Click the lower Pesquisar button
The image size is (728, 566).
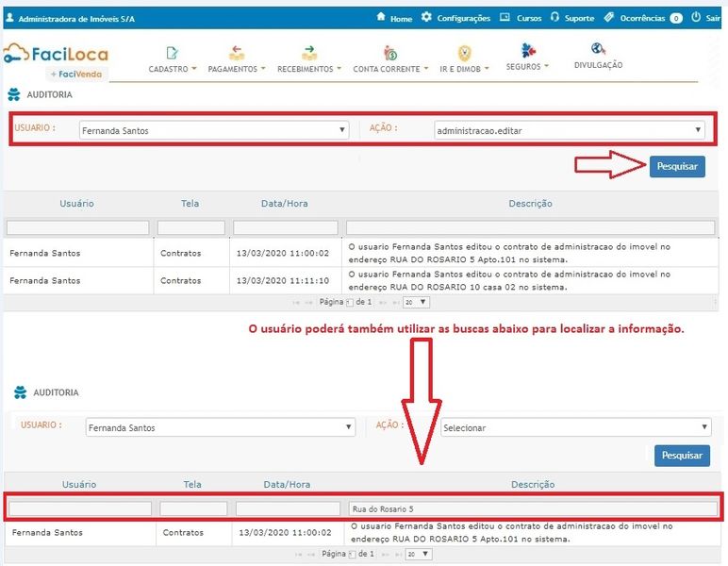682,456
